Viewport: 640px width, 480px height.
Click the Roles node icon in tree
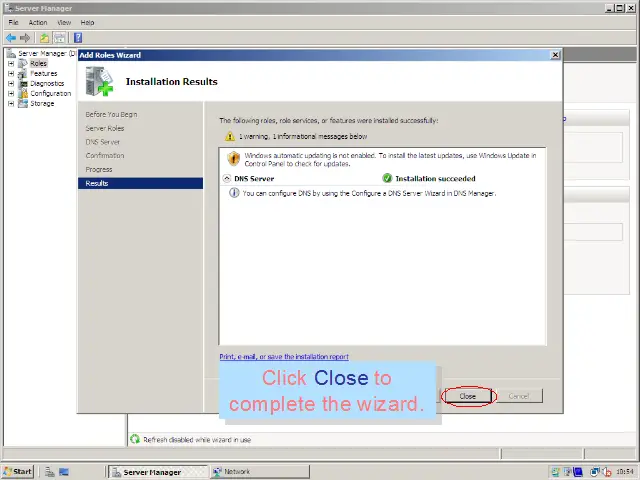(23, 64)
